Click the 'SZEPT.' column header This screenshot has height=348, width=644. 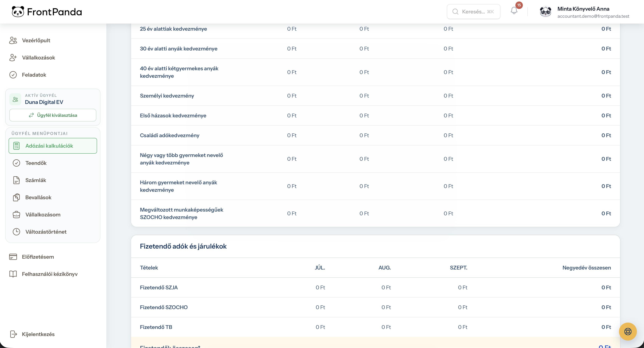coord(458,268)
